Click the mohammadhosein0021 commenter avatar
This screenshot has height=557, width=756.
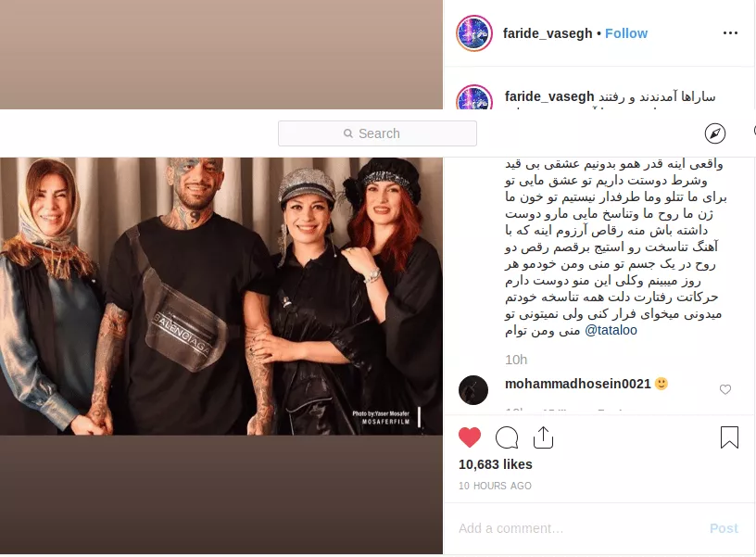(x=473, y=389)
